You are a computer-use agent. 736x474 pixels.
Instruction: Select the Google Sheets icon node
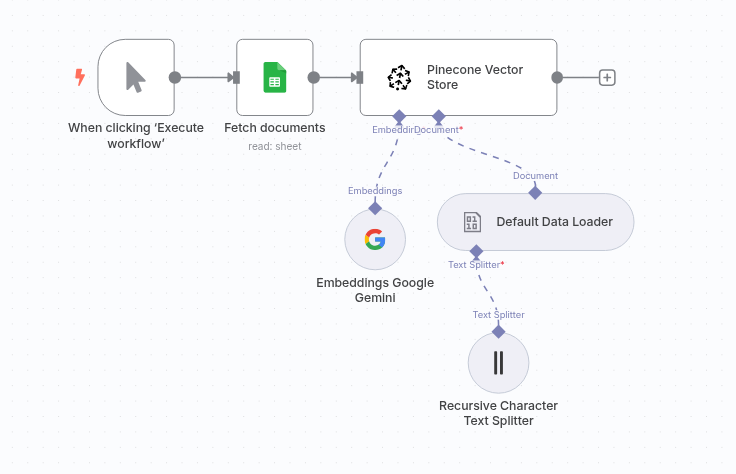tap(275, 77)
